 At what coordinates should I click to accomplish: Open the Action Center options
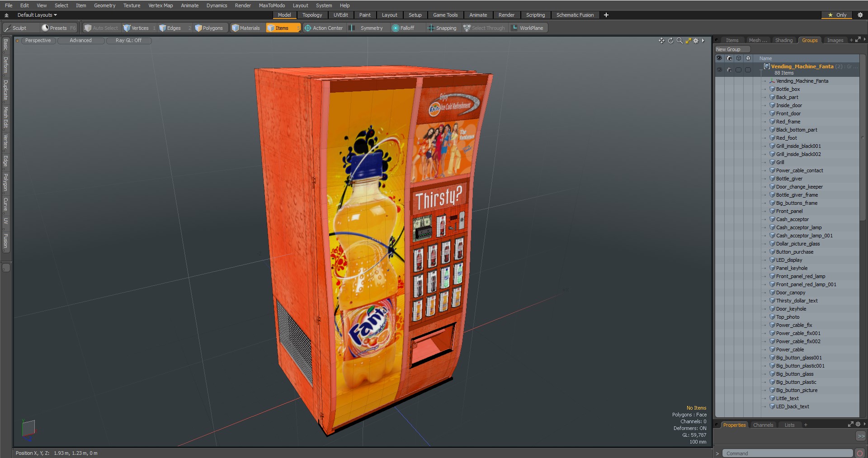(x=324, y=28)
